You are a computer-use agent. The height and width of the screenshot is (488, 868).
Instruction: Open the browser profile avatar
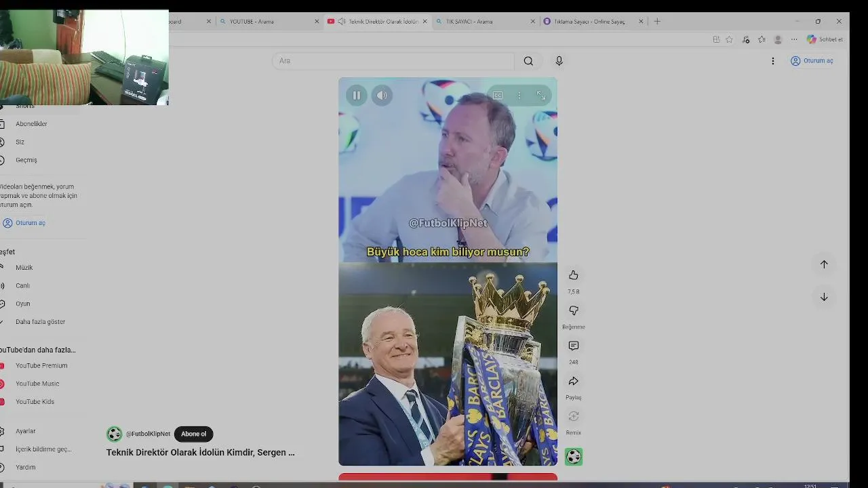coord(778,39)
